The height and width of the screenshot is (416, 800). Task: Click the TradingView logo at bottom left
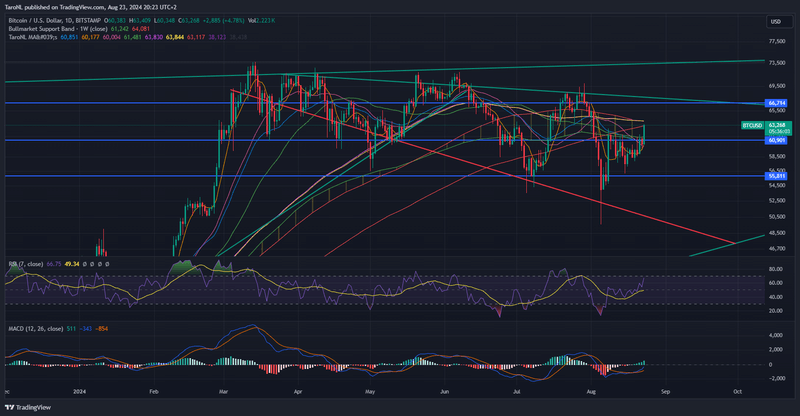pyautogui.click(x=28, y=407)
